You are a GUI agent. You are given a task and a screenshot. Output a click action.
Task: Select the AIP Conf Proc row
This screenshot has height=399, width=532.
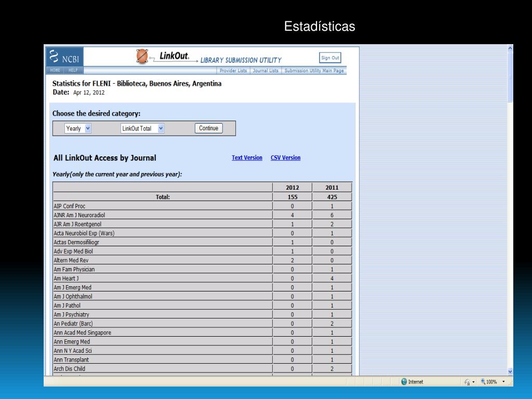click(202, 206)
